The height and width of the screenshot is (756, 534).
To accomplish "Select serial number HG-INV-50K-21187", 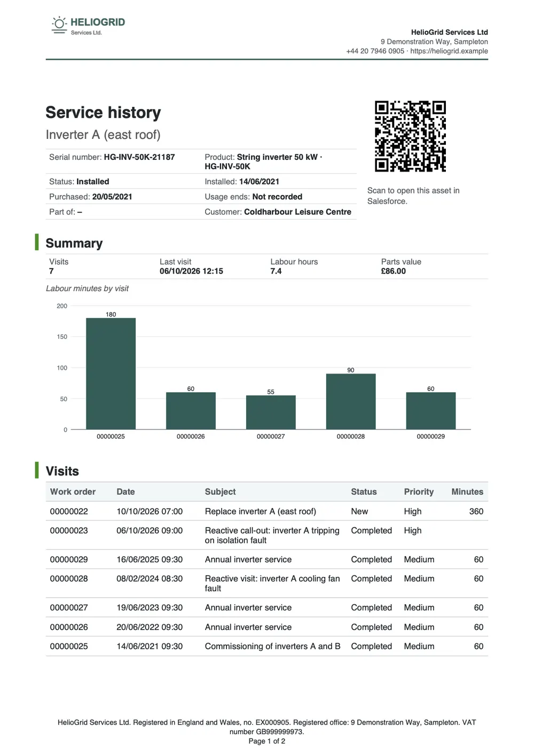I will (x=139, y=157).
